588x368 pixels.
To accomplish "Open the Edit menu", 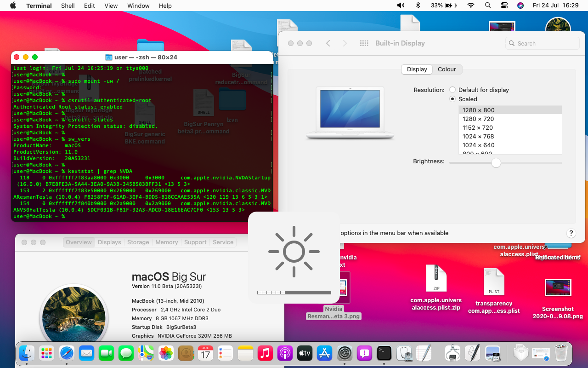I will coord(90,6).
